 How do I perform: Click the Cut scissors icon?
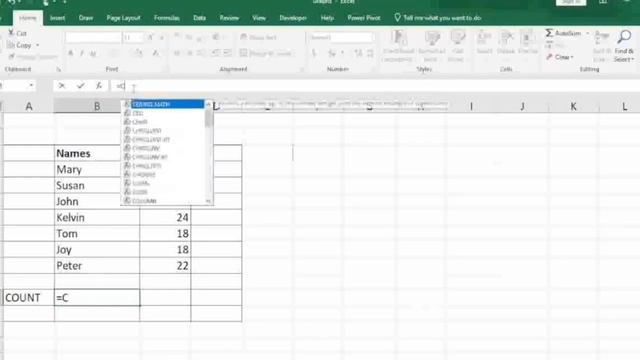pyautogui.click(x=11, y=33)
